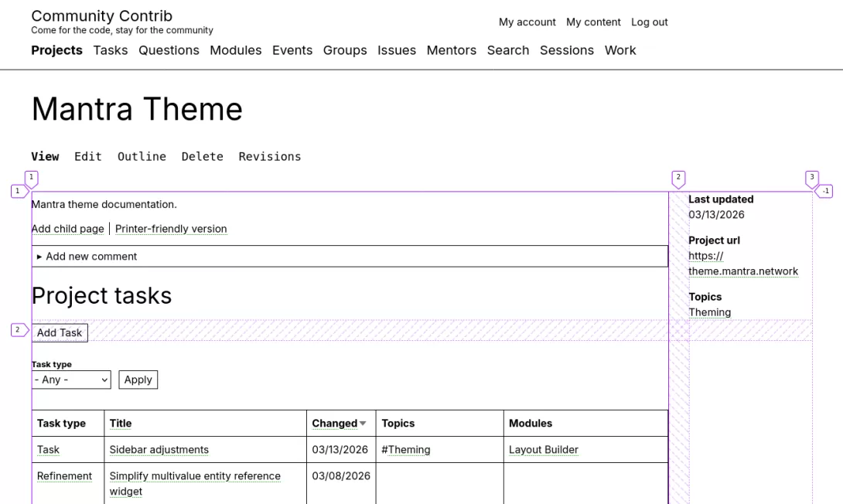Click the Add Task button

[x=60, y=332]
